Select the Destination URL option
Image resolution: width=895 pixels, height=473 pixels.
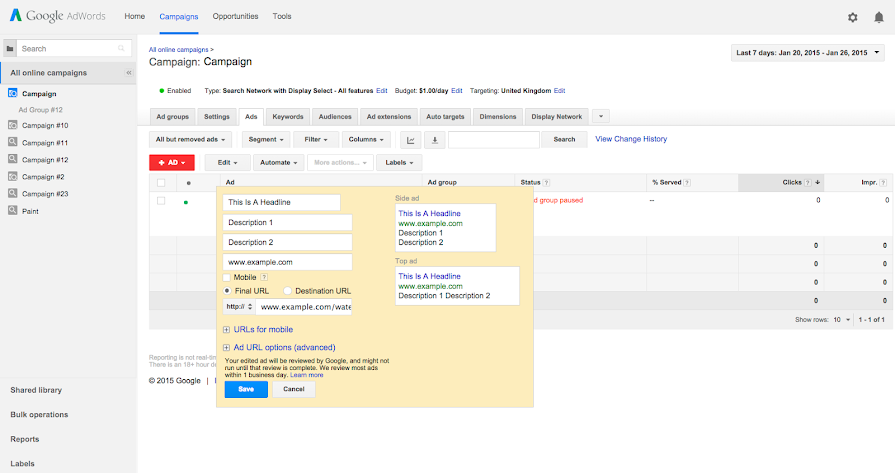(286, 291)
